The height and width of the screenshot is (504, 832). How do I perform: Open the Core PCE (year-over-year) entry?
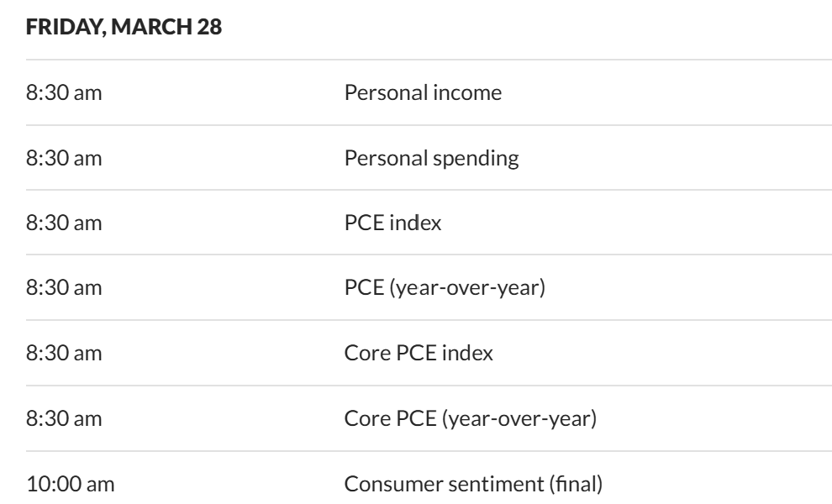coord(470,417)
